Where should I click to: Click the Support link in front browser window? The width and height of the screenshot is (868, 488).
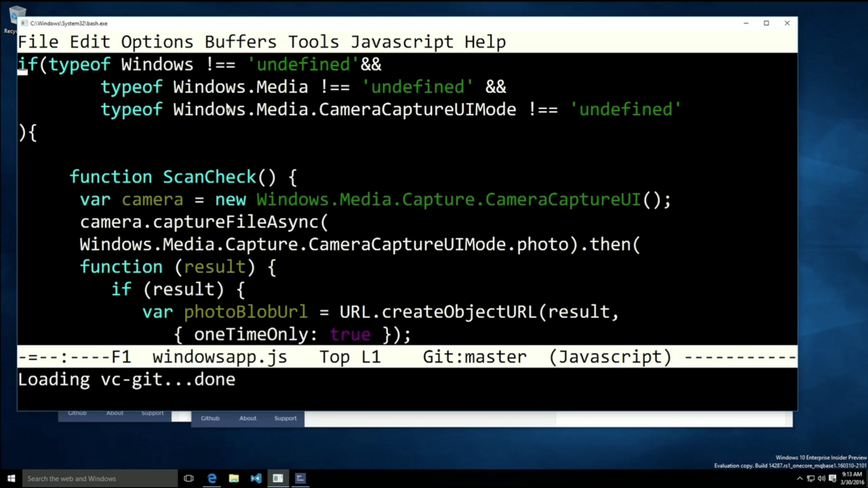tap(285, 418)
